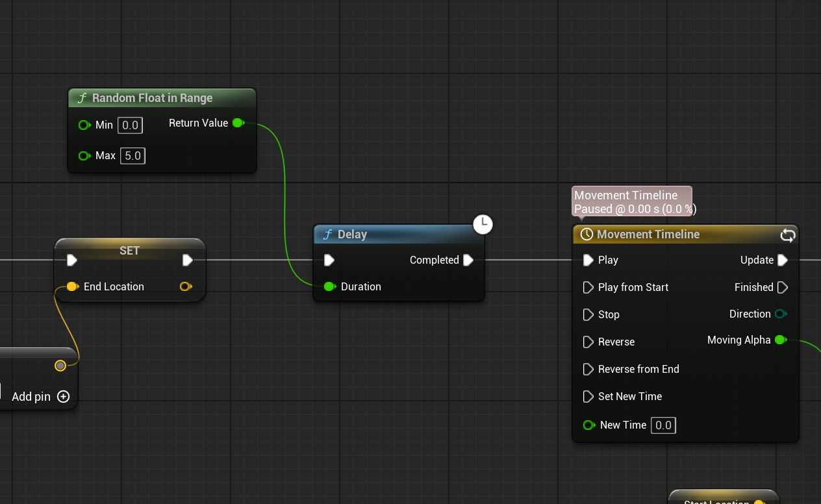Click the Movement Timeline Play exec pin
This screenshot has height=504, width=821.
point(588,260)
